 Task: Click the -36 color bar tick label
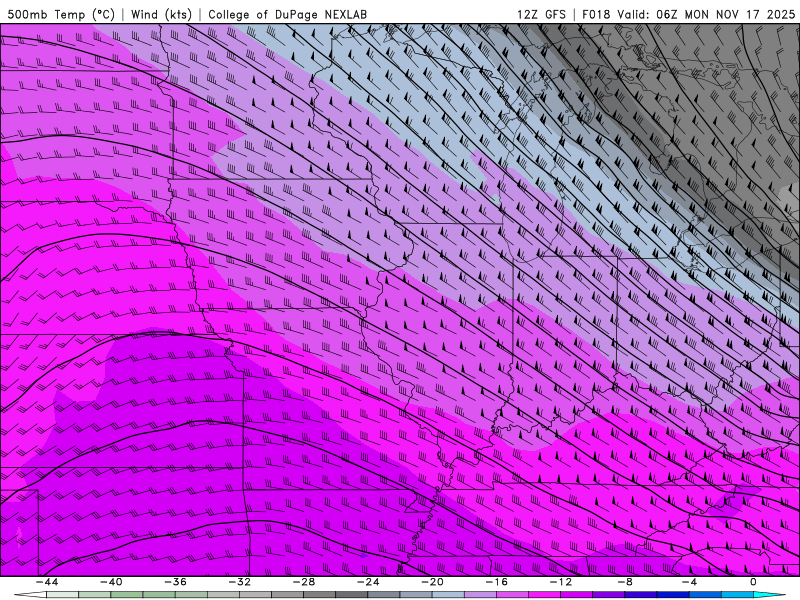click(x=175, y=582)
